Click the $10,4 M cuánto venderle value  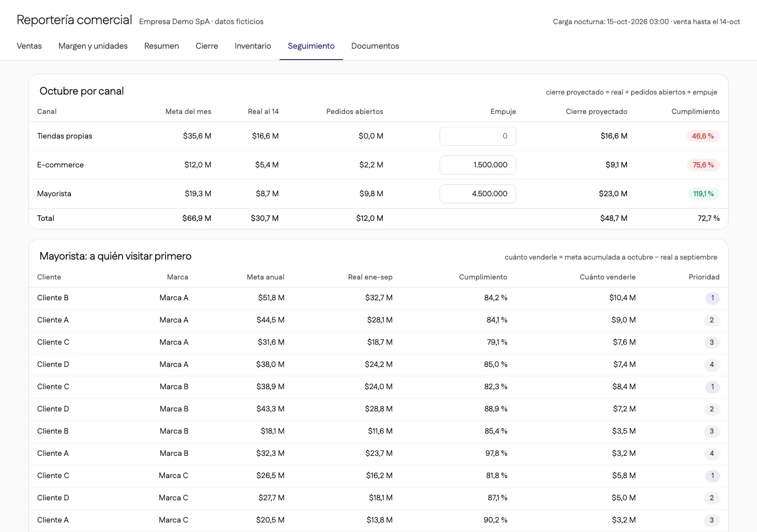(x=622, y=298)
